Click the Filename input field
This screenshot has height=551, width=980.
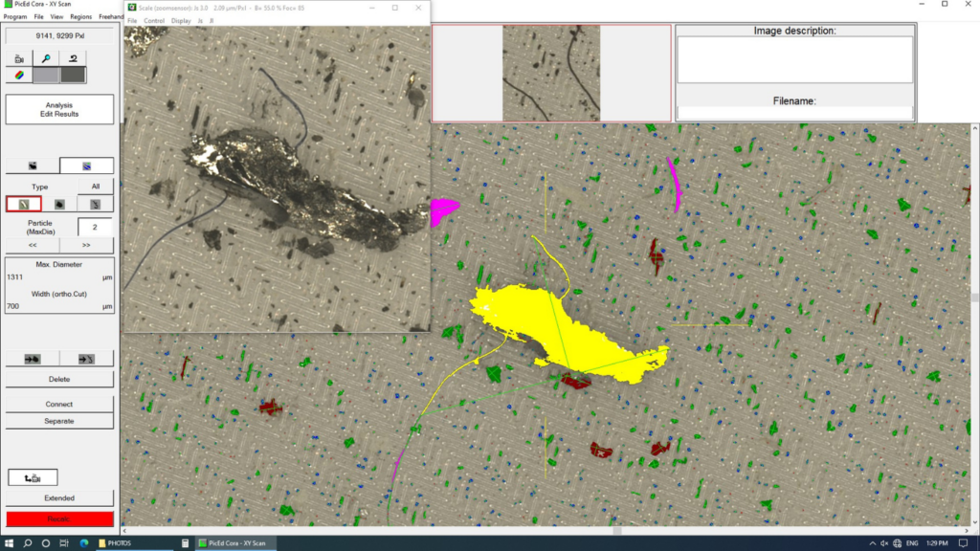click(794, 113)
